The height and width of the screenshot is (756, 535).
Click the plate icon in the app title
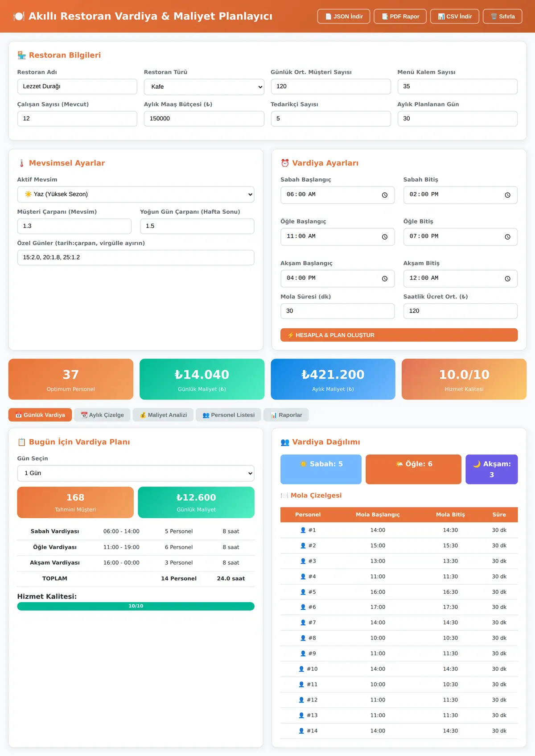tap(19, 17)
